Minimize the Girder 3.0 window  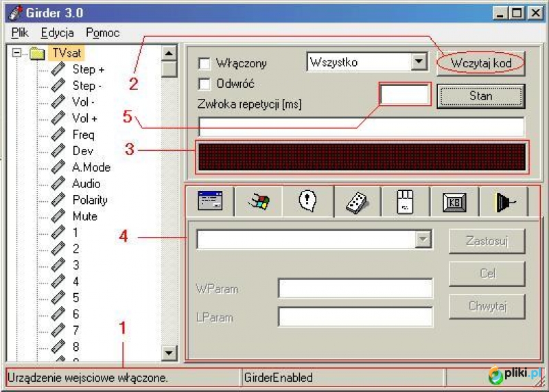(500, 13)
